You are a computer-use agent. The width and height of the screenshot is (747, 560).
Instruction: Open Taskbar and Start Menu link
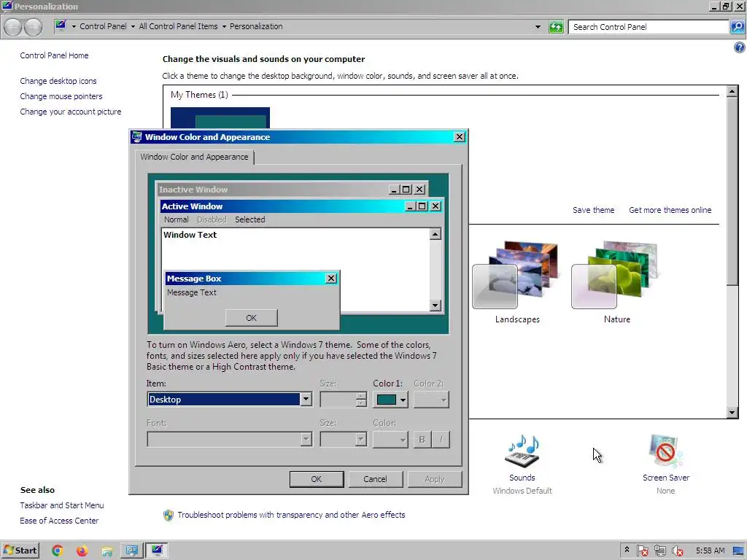click(62, 505)
